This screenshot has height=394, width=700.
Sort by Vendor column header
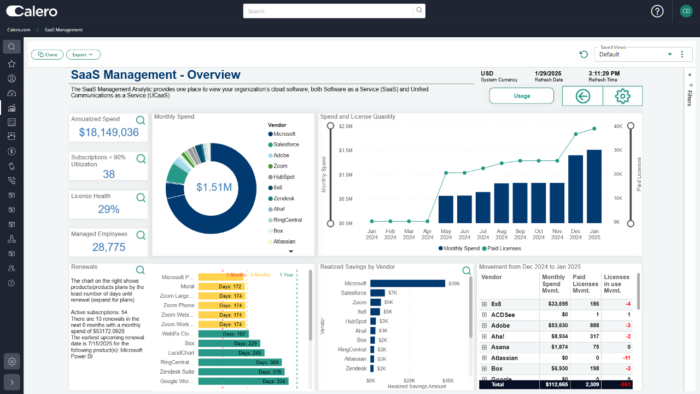492,277
